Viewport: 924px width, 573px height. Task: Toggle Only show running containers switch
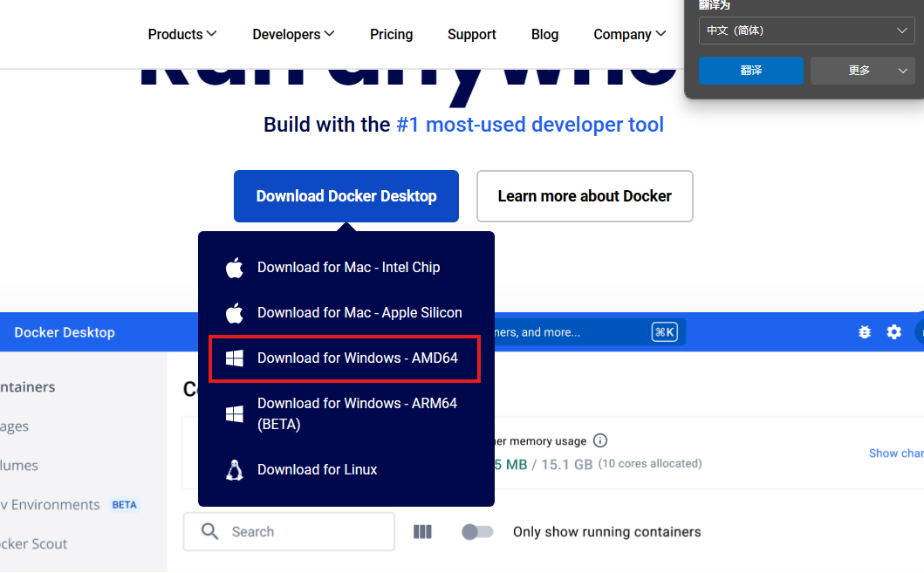point(477,532)
